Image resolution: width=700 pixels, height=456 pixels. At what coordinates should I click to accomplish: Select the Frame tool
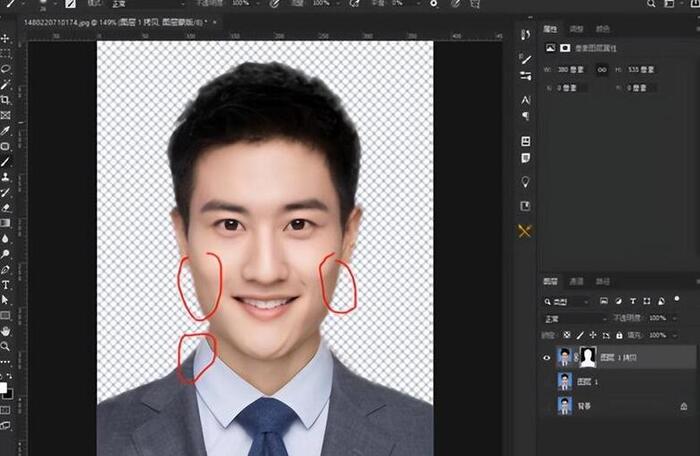5,115
